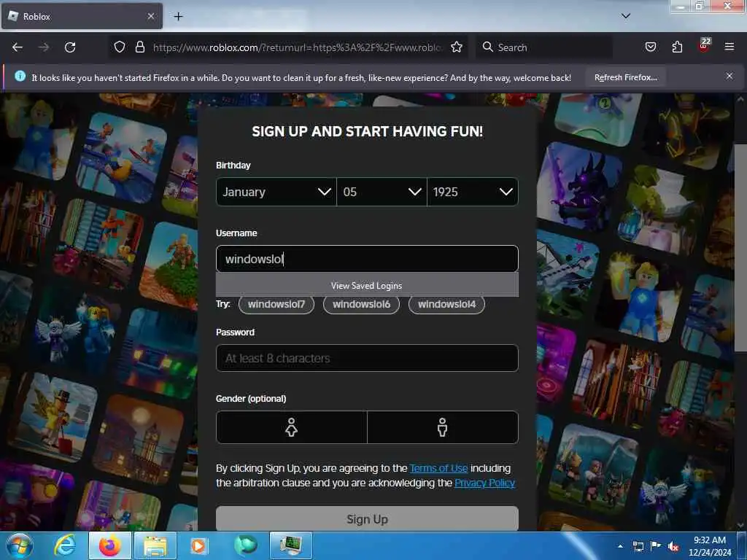The height and width of the screenshot is (560, 747).
Task: Open the taskbar clock showing 9:32 AM
Action: 709,546
